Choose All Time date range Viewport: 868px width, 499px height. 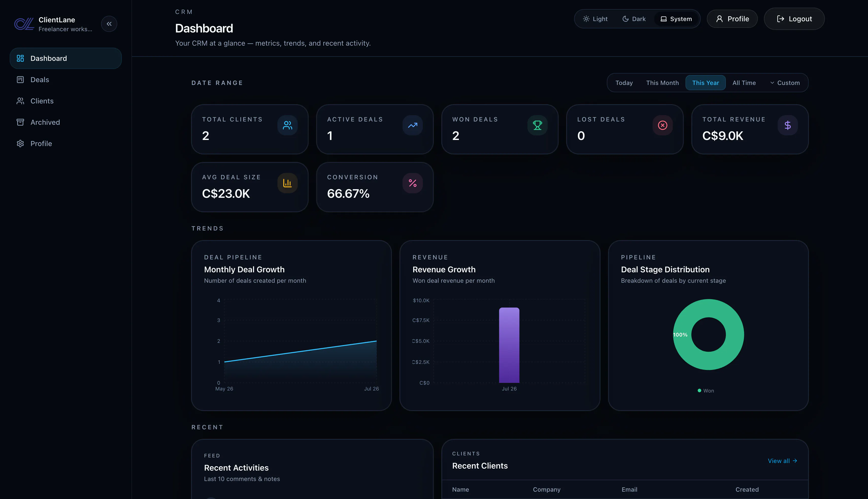point(744,83)
